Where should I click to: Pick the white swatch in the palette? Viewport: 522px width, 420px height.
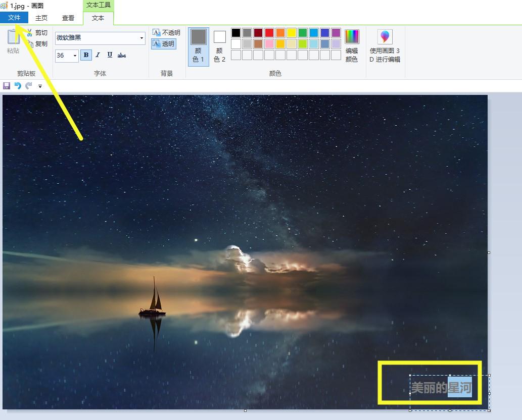(x=235, y=43)
